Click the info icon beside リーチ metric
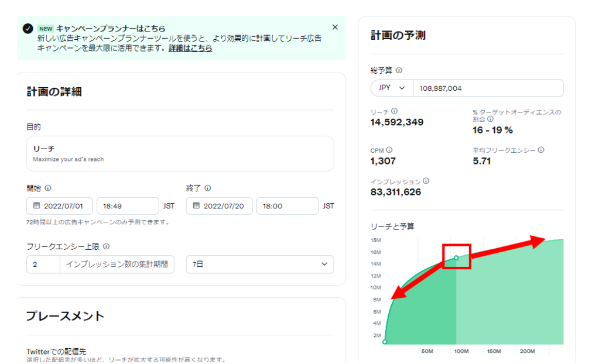592x364 pixels. click(394, 111)
